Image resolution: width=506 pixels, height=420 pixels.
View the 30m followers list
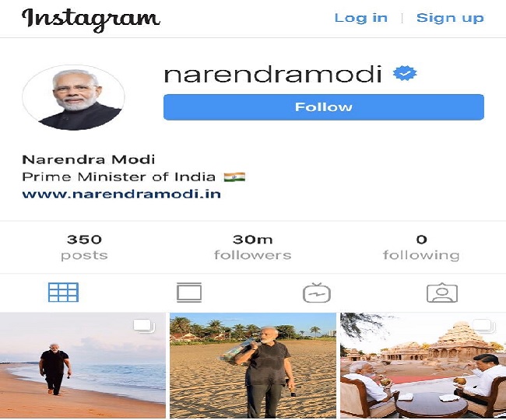point(253,247)
